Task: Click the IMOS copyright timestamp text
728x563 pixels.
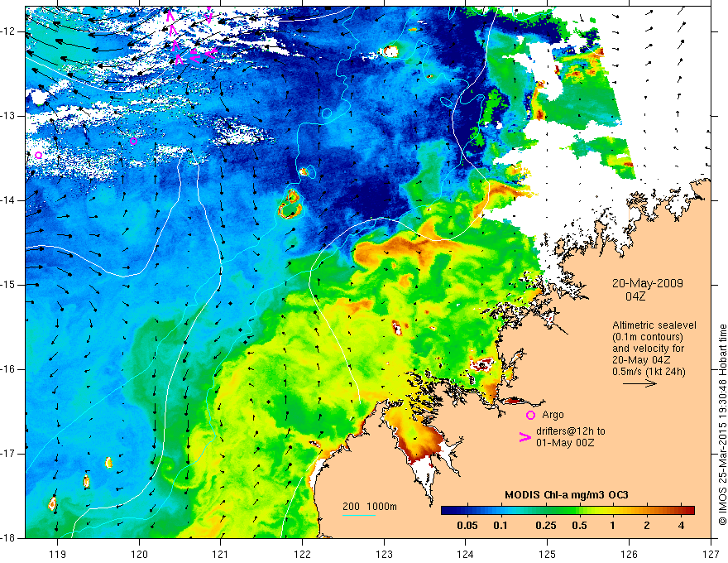Action: (x=722, y=425)
